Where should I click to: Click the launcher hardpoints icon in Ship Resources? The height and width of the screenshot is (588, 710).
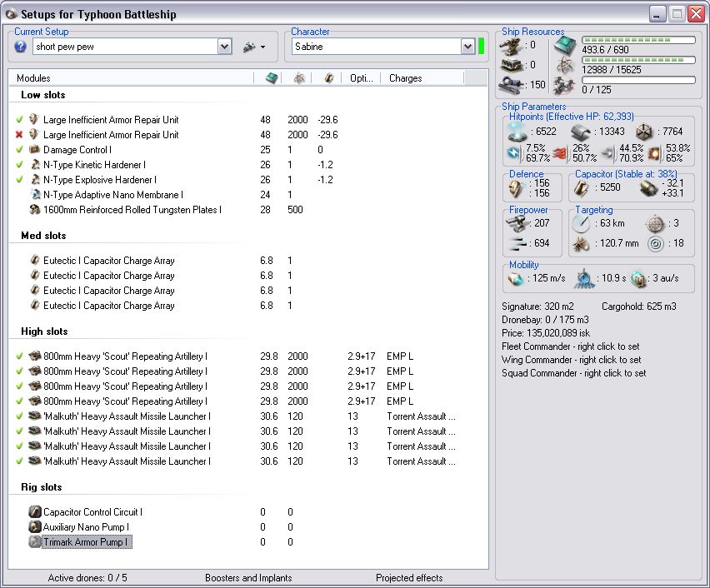511,65
